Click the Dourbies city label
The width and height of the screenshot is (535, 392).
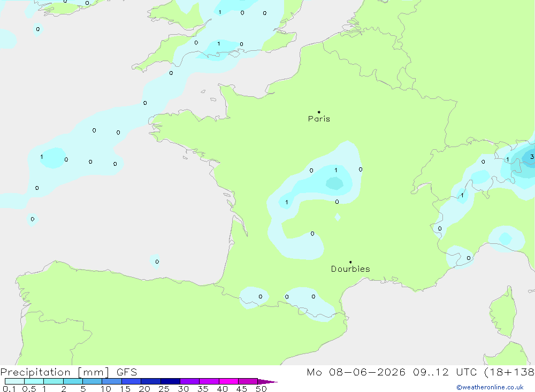pos(350,269)
